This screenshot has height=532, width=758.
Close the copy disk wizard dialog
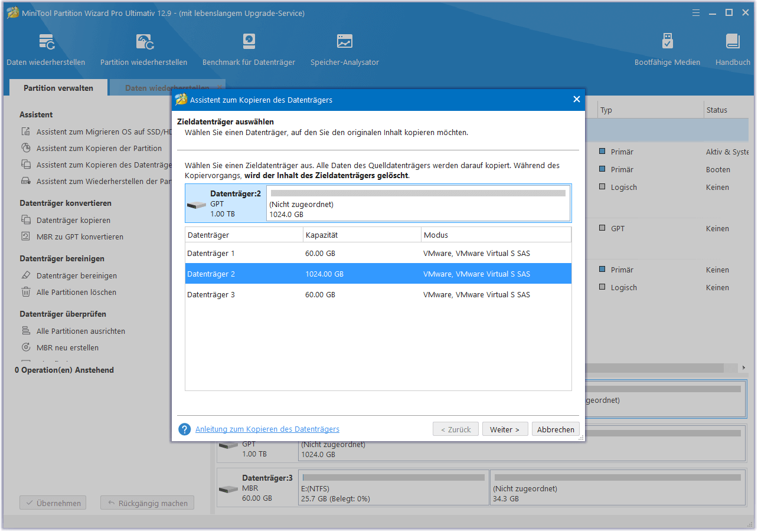[x=577, y=99]
